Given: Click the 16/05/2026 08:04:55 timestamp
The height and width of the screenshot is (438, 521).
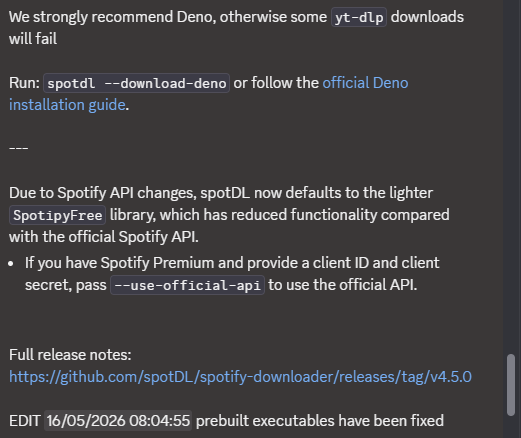Looking at the screenshot, I should click(118, 421).
